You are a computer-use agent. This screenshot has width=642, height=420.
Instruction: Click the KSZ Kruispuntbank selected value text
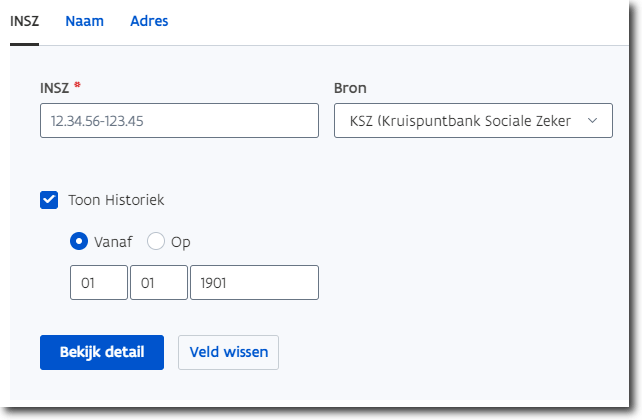tap(460, 121)
